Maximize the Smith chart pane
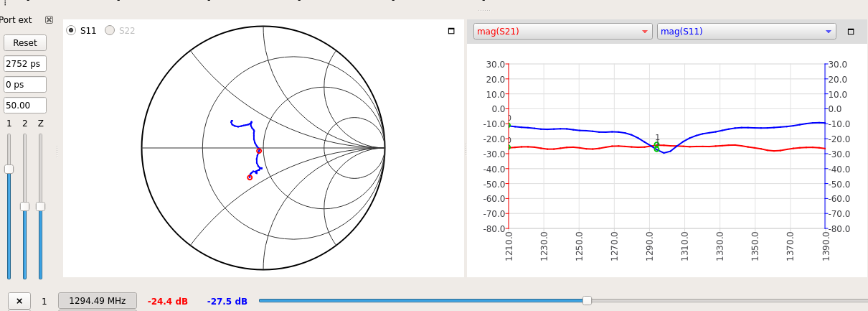This screenshot has width=868, height=311. tap(451, 31)
